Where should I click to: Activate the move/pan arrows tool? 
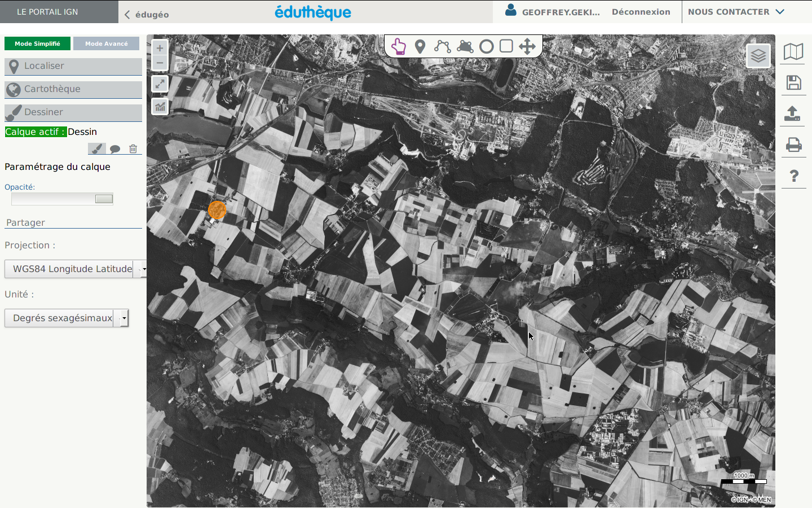point(527,46)
